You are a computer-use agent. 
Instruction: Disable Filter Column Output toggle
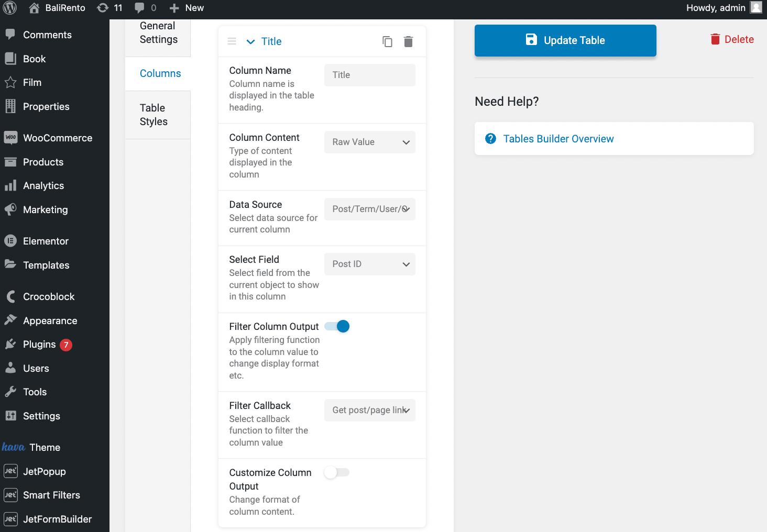pos(337,326)
